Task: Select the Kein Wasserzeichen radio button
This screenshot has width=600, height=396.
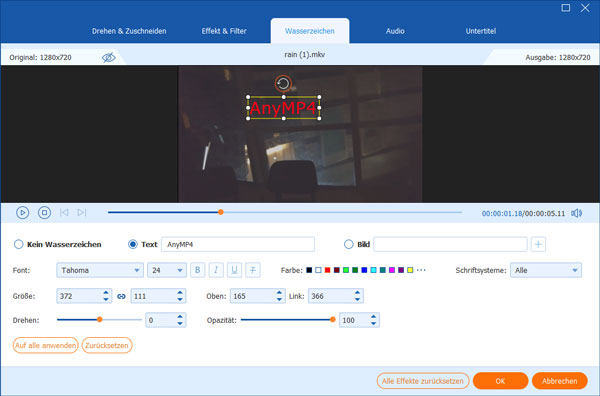Action: tap(18, 244)
